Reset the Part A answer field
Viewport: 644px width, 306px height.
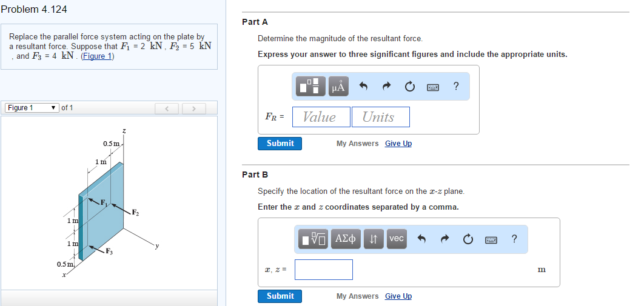(409, 87)
